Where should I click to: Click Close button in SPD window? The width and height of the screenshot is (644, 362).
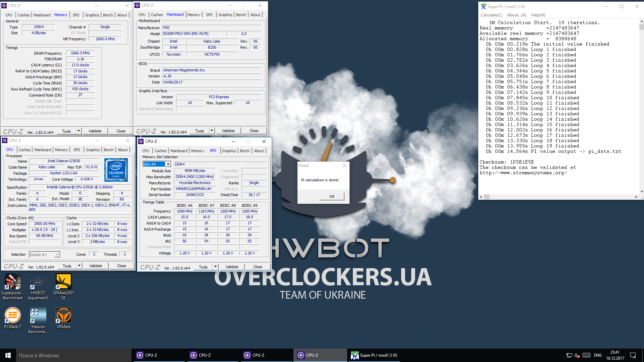point(258,267)
